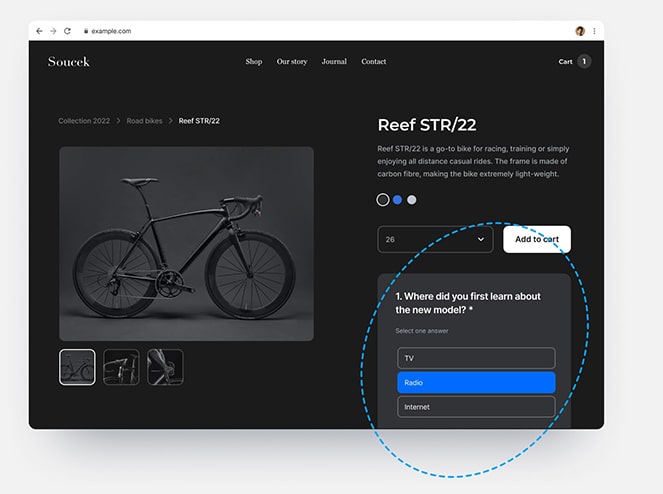Click the cart count badge
Image resolution: width=663 pixels, height=494 pixels.
(584, 62)
